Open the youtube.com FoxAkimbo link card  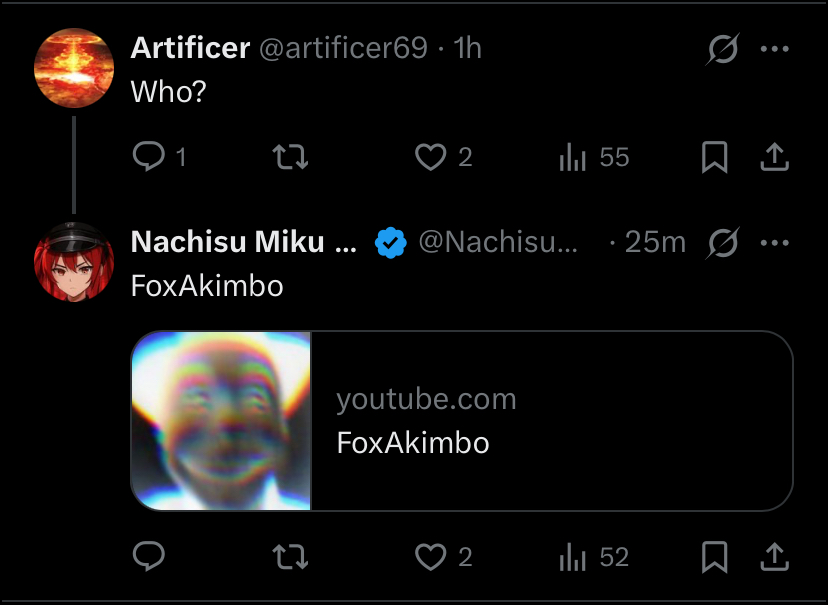[x=462, y=421]
